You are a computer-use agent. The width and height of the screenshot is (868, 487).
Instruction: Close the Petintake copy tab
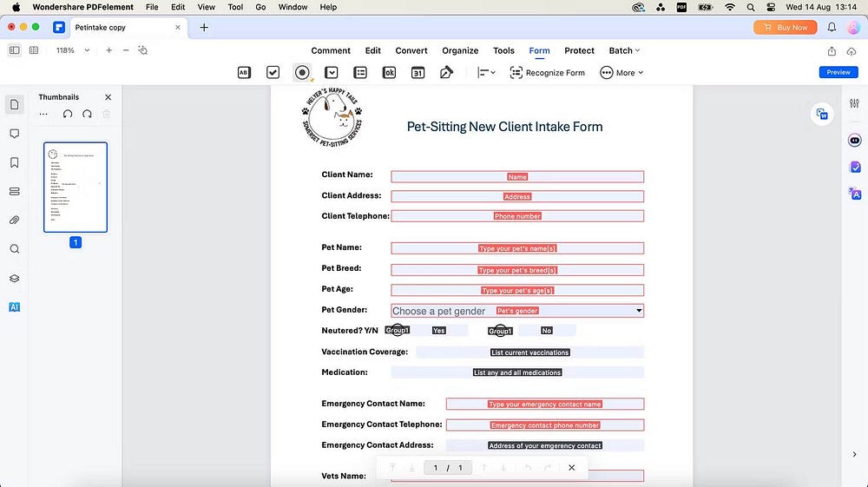tap(178, 27)
